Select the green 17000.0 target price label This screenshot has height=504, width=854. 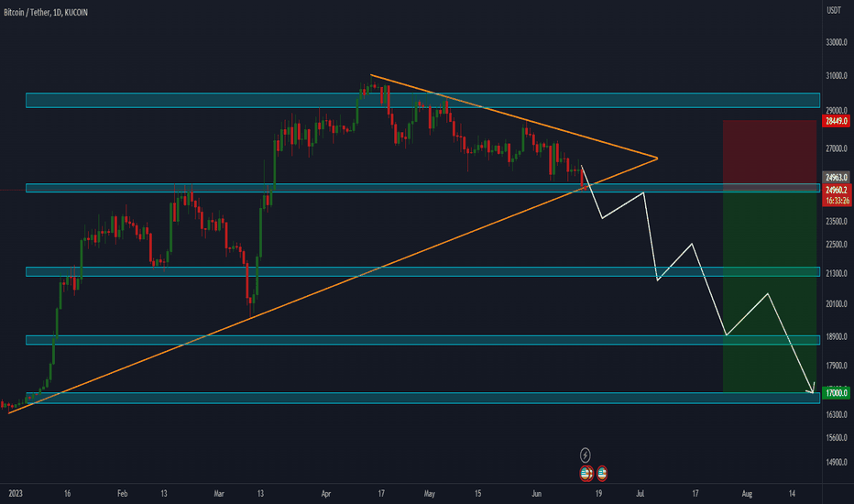836,393
